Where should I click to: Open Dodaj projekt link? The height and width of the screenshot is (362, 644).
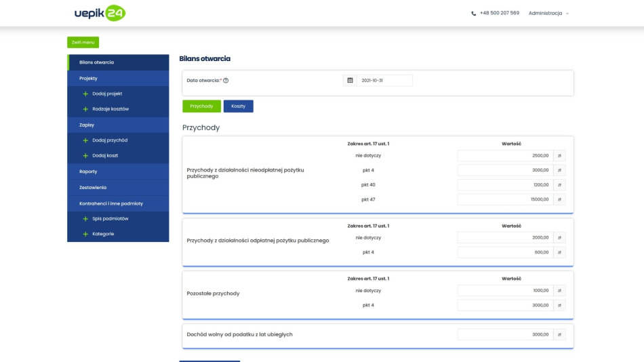107,94
